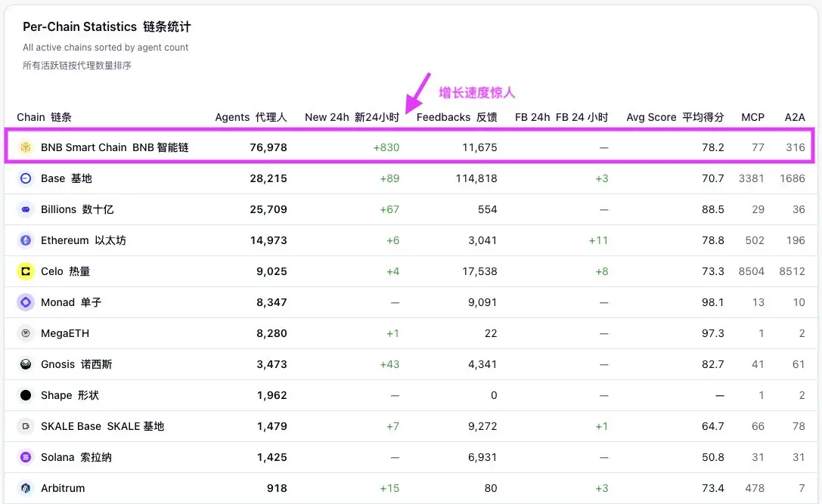Click the 8504 MCP value
This screenshot has width=822, height=504.
[752, 271]
